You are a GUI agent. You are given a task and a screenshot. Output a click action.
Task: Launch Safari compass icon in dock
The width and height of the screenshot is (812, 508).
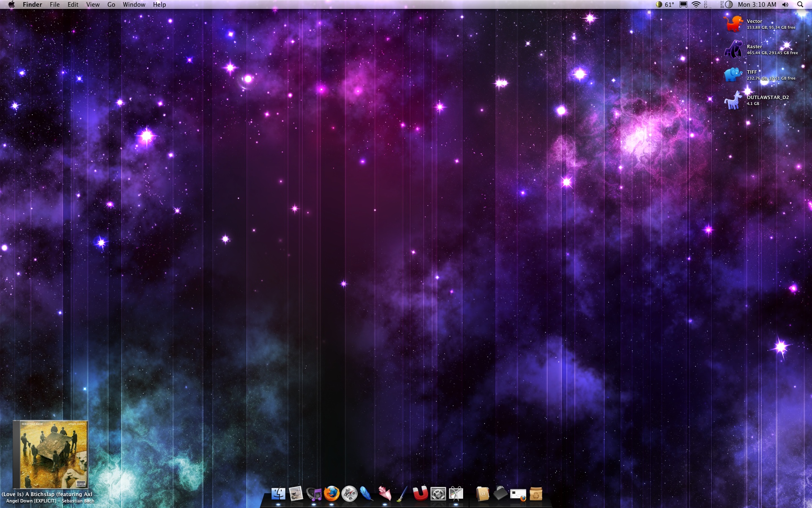click(x=349, y=494)
